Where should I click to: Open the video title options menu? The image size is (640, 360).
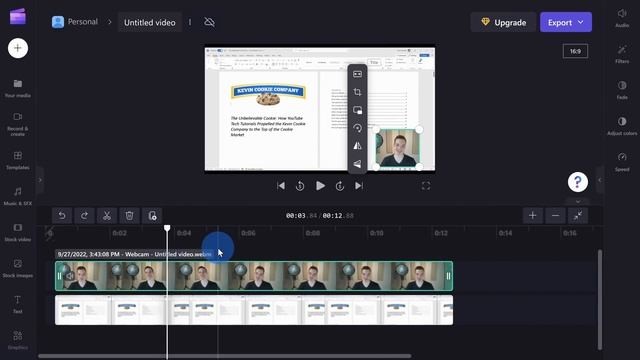190,22
